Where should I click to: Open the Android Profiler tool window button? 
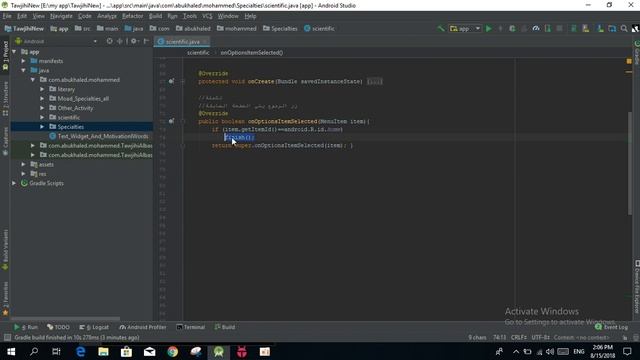pyautogui.click(x=143, y=327)
